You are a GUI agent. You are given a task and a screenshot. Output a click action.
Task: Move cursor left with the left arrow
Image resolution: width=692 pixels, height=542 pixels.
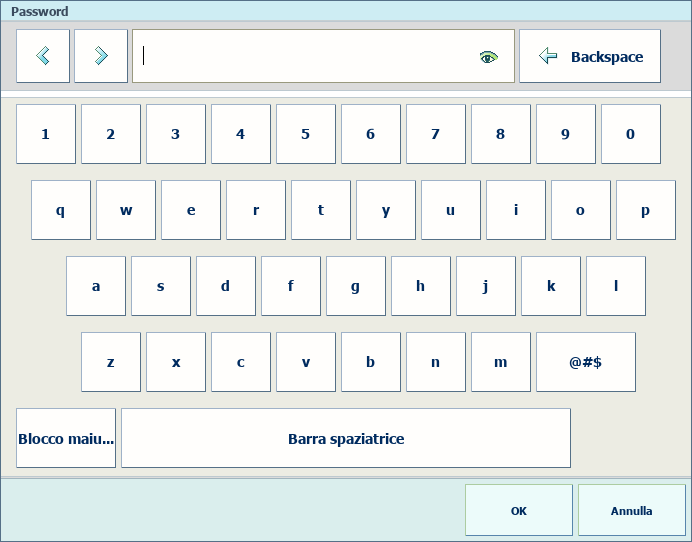(x=43, y=56)
